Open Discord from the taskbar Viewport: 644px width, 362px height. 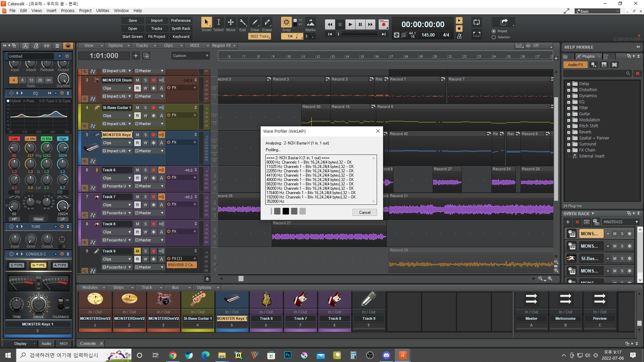click(x=386, y=355)
